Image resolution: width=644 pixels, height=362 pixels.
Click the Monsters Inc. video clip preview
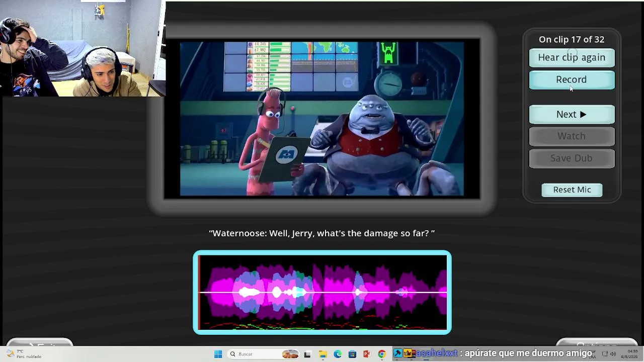pos(322,119)
